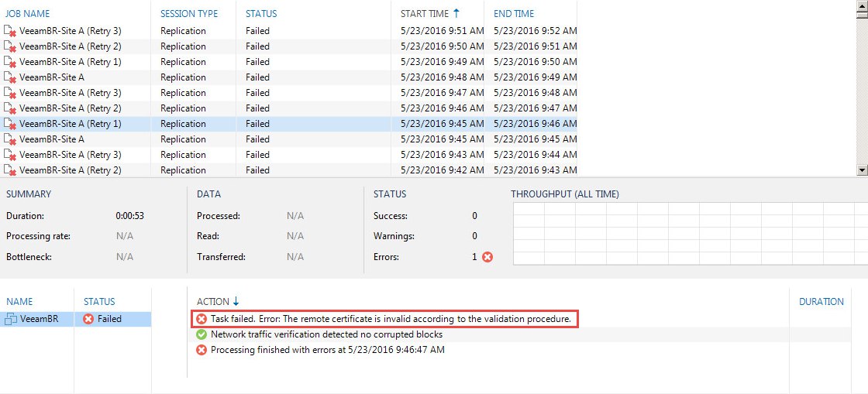Click the NAME column header in lower pane
This screenshot has height=394, width=868.
click(19, 301)
